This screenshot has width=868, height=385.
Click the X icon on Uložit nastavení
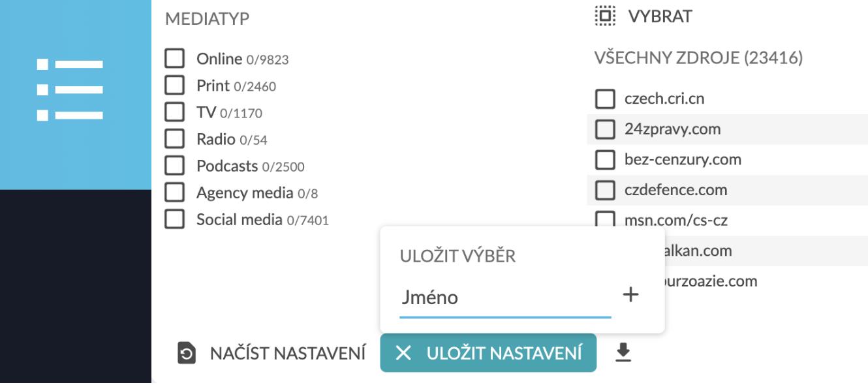403,354
